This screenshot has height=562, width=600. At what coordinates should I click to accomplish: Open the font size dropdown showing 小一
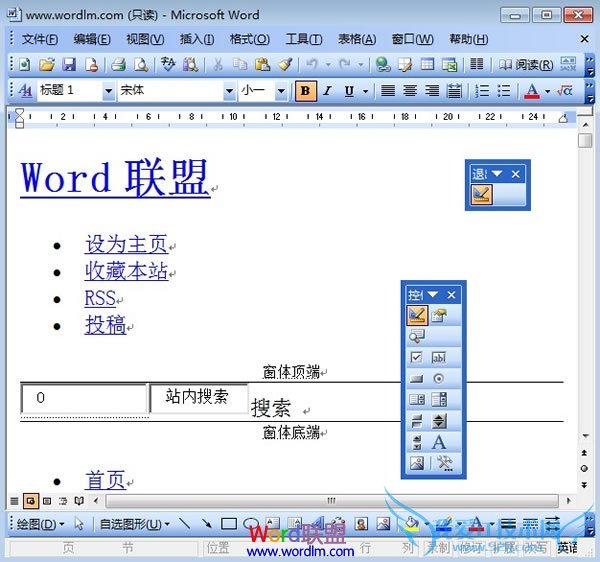click(x=281, y=91)
